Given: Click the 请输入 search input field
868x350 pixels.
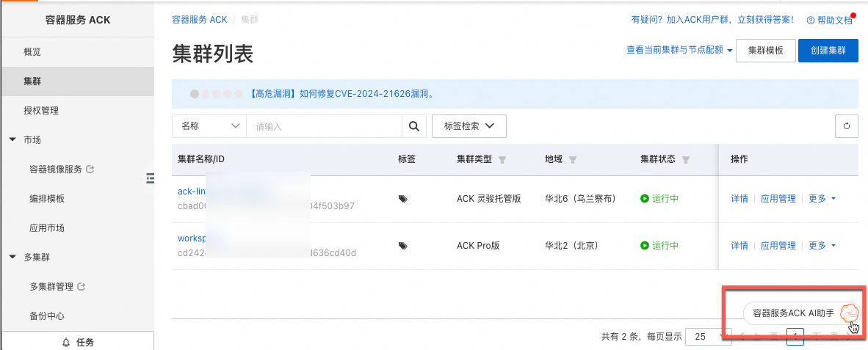Looking at the screenshot, I should point(324,126).
